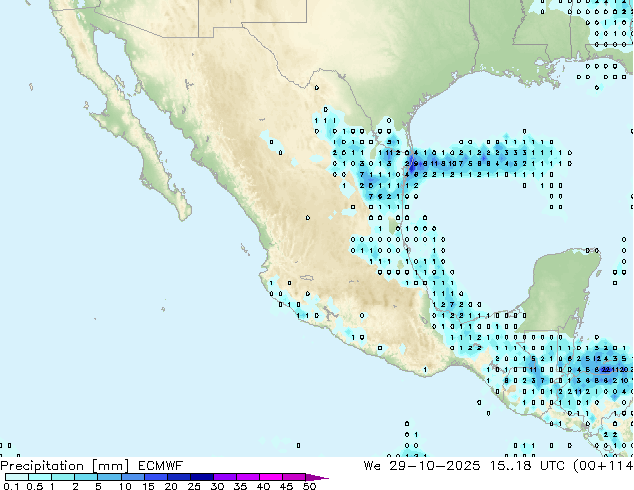
Task: Select the 30–35 mm purple legend swatch
Action: (x=224, y=477)
